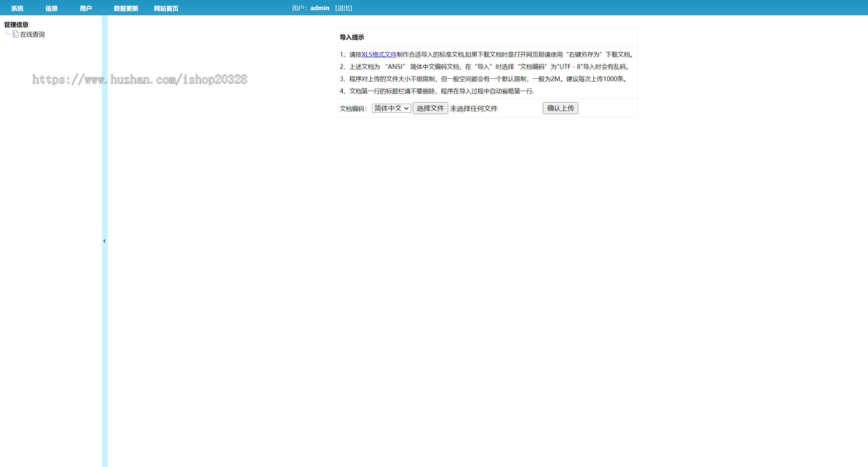Click tip 3 about 上传的文件大小 limit
868x467 pixels.
click(484, 79)
